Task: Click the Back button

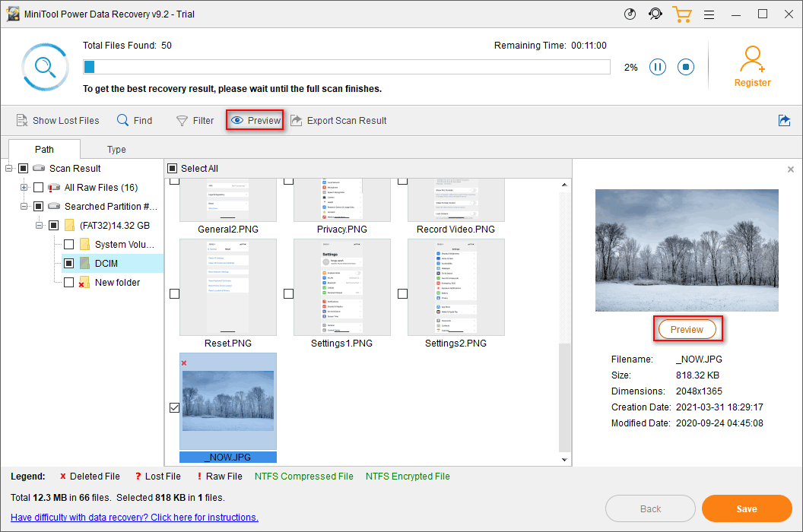Action: 650,508
